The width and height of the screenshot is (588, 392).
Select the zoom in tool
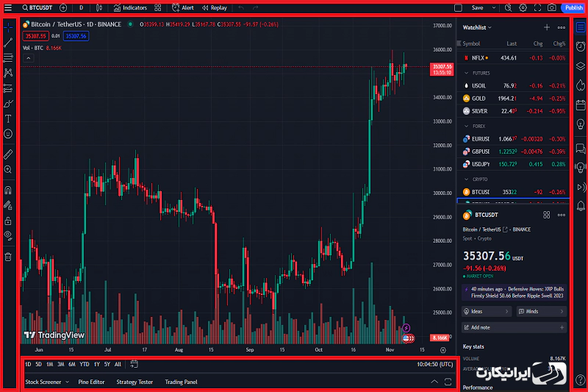[8, 170]
